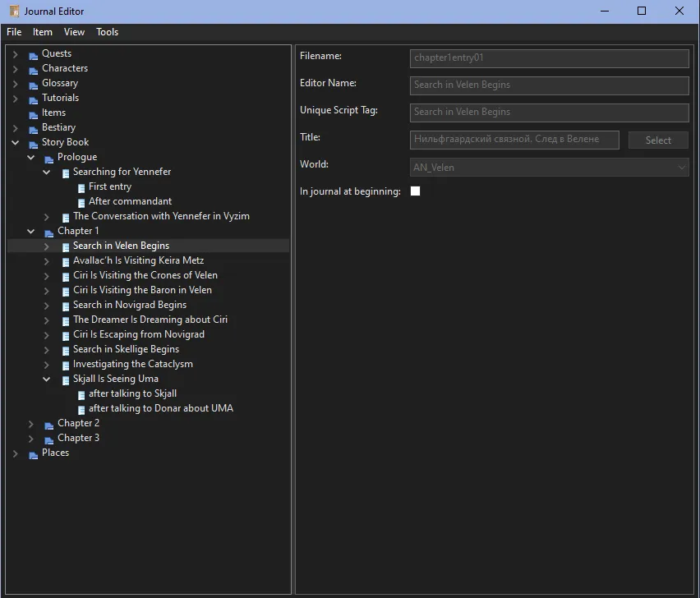This screenshot has width=700, height=598.
Task: Click the Unique Script Tag input field
Action: tap(549, 112)
